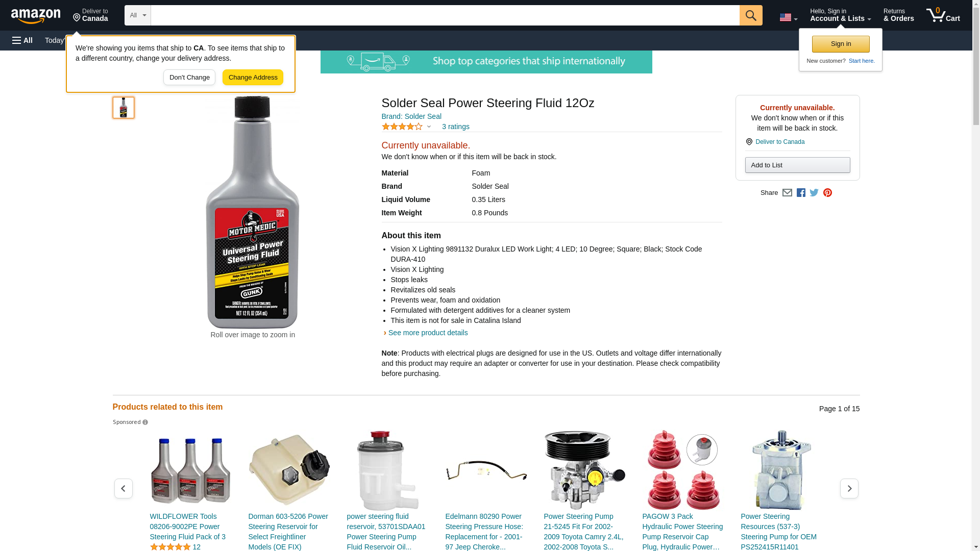Screen dimensions: 980x551
Task: Click the Change Address button
Action: [x=253, y=78]
